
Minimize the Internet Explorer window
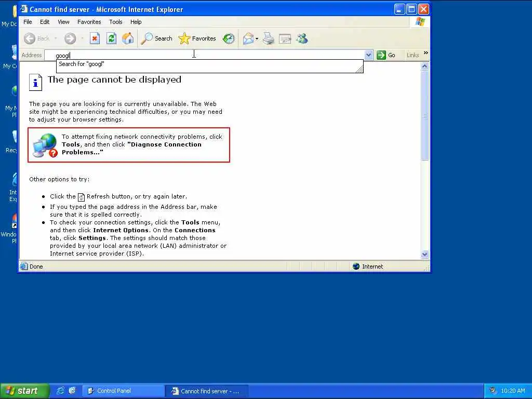click(400, 9)
